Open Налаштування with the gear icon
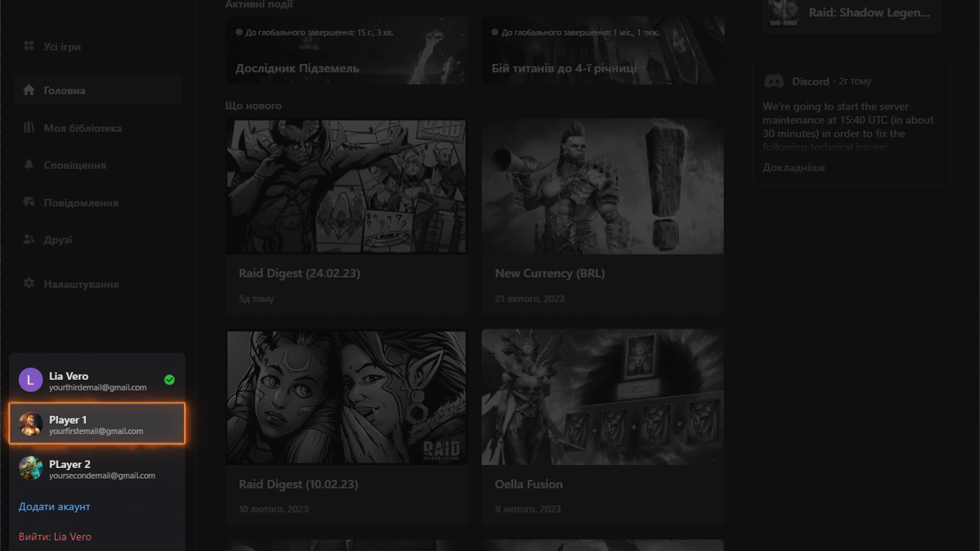 pos(29,283)
